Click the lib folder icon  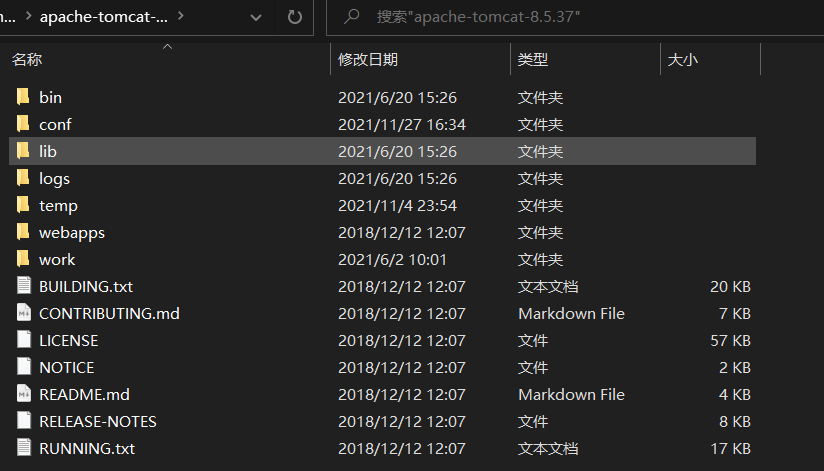[x=23, y=151]
